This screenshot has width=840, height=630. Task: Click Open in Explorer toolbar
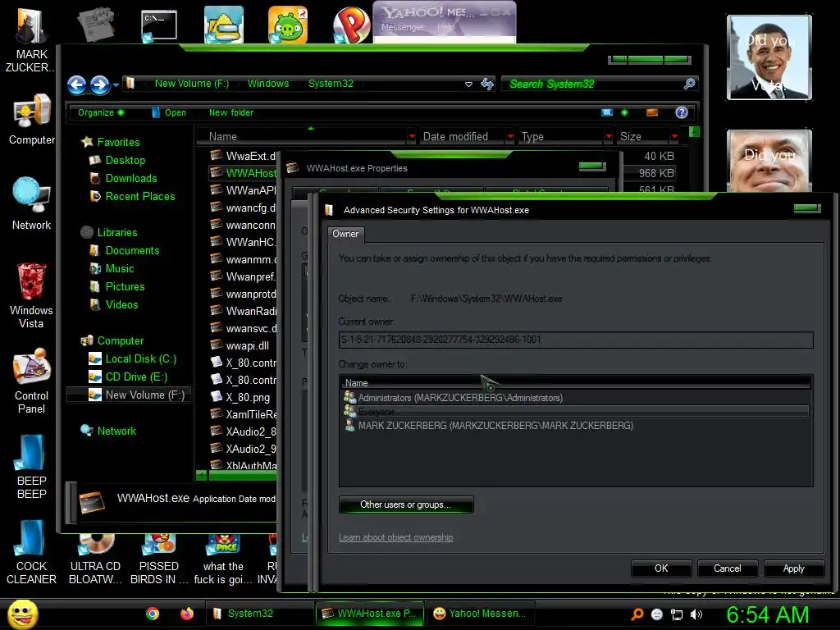coord(169,112)
